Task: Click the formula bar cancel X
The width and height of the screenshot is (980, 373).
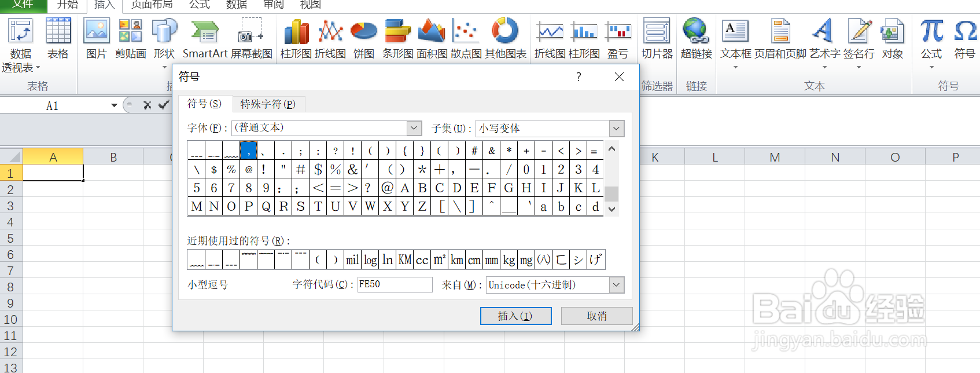Action: coord(147,105)
